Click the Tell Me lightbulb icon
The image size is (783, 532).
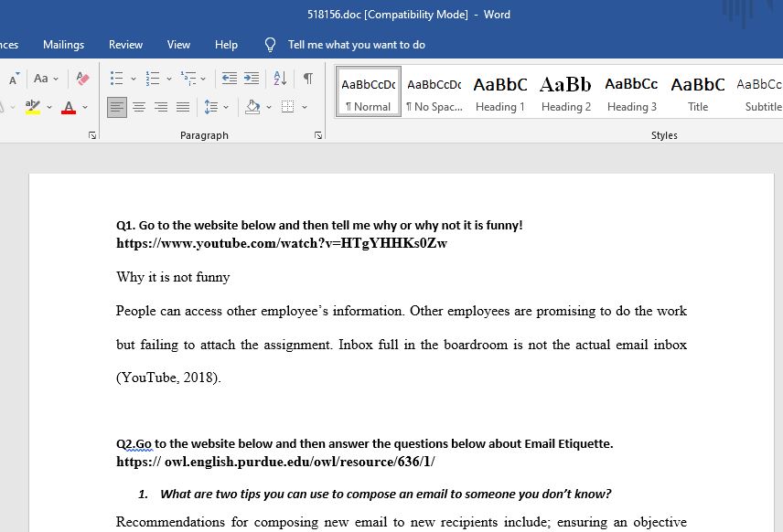pos(270,45)
